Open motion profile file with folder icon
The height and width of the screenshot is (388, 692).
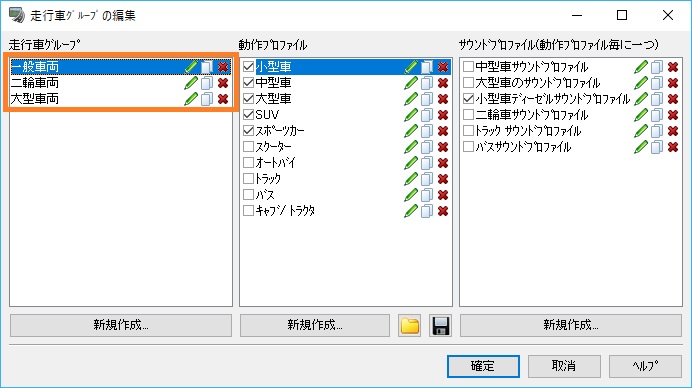coord(410,326)
